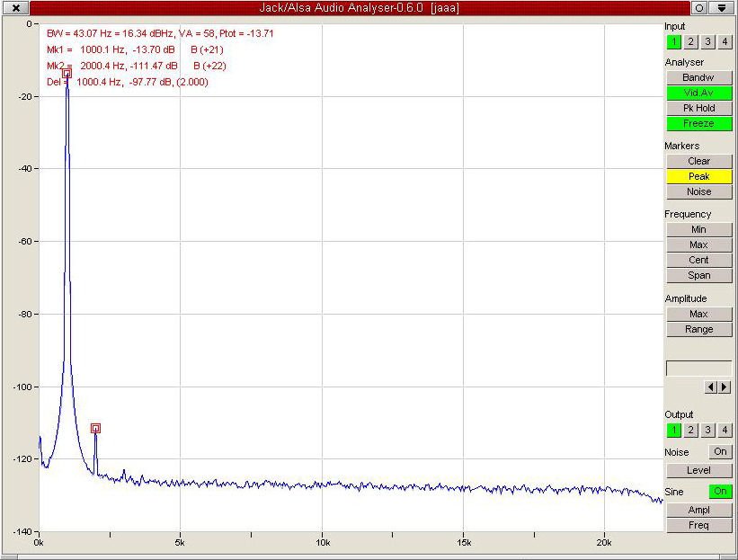Viewport: 738px width, 560px height.
Task: Turn on the Noise generator
Action: pos(720,452)
